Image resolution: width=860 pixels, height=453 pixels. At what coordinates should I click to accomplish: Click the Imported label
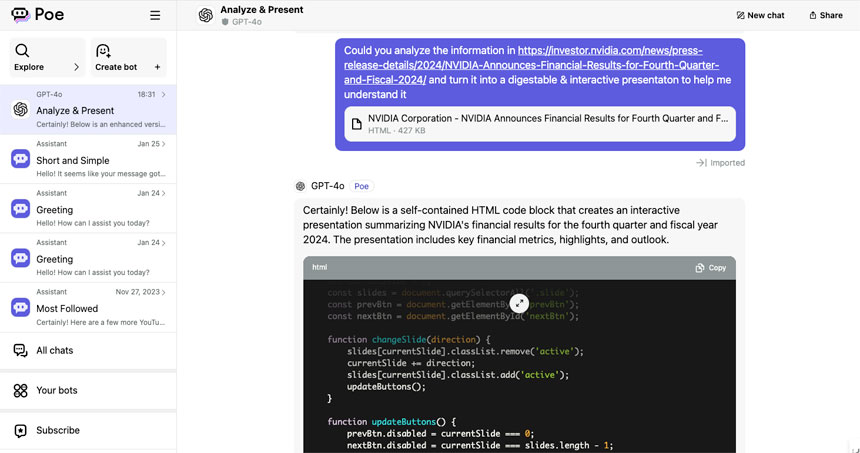(x=727, y=163)
